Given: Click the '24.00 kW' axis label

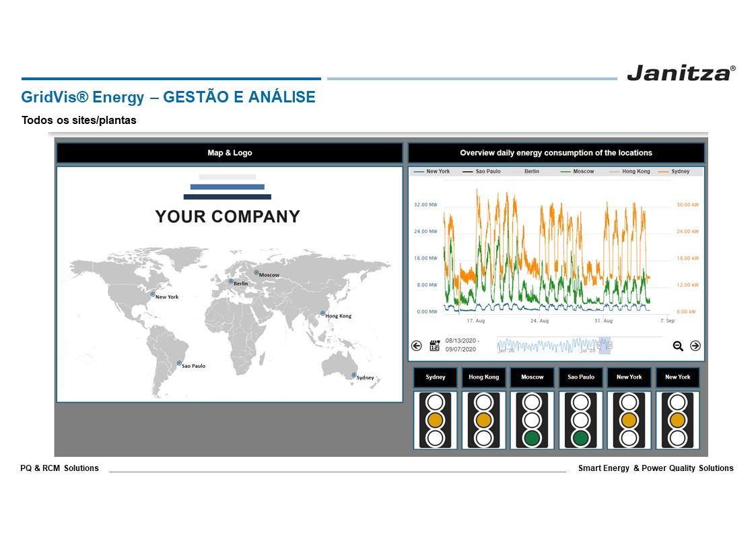Looking at the screenshot, I should coord(687,232).
